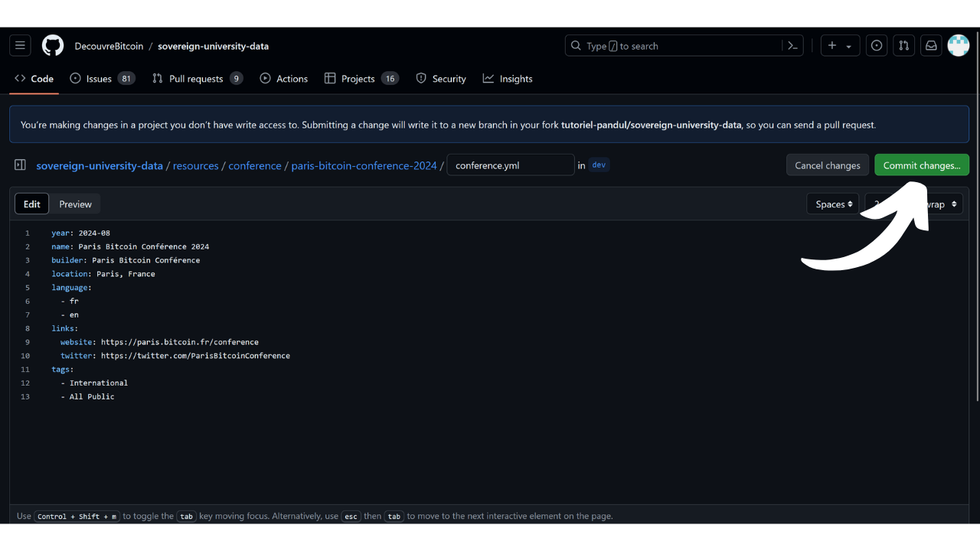The image size is (980, 551).
Task: Click sovereign-university-data in the file breadcrumb
Action: (100, 165)
